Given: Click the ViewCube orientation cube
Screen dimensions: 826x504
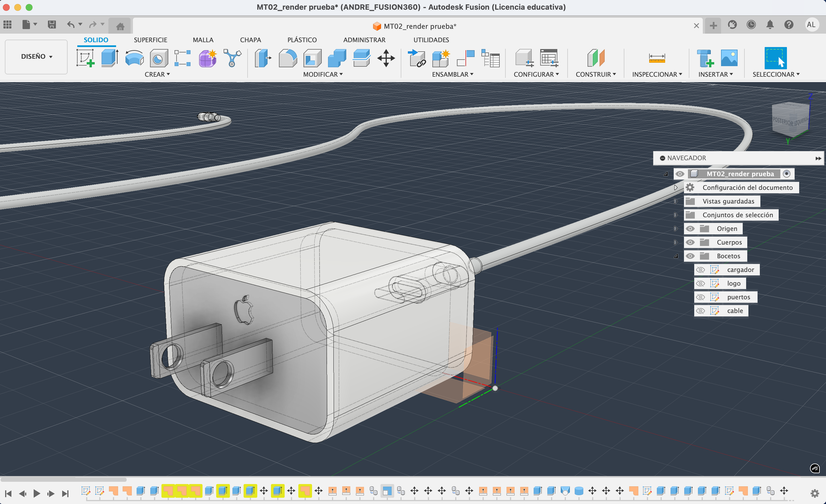Looking at the screenshot, I should [x=790, y=119].
